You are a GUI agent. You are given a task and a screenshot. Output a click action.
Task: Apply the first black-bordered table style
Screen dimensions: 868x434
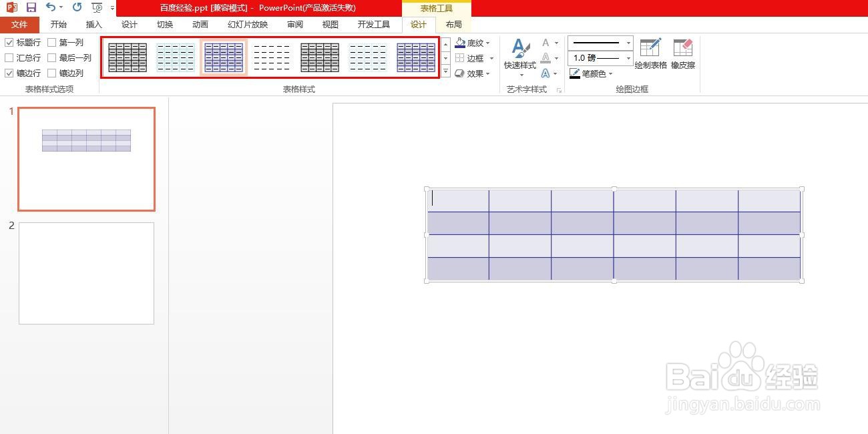[128, 58]
